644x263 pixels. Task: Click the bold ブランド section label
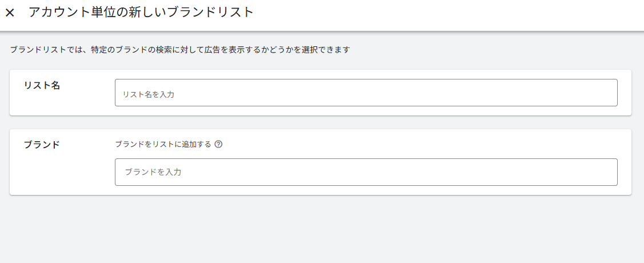[42, 145]
